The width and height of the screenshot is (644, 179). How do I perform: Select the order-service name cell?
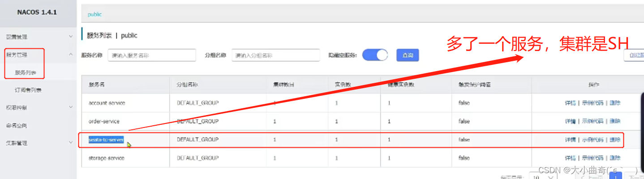(104, 121)
